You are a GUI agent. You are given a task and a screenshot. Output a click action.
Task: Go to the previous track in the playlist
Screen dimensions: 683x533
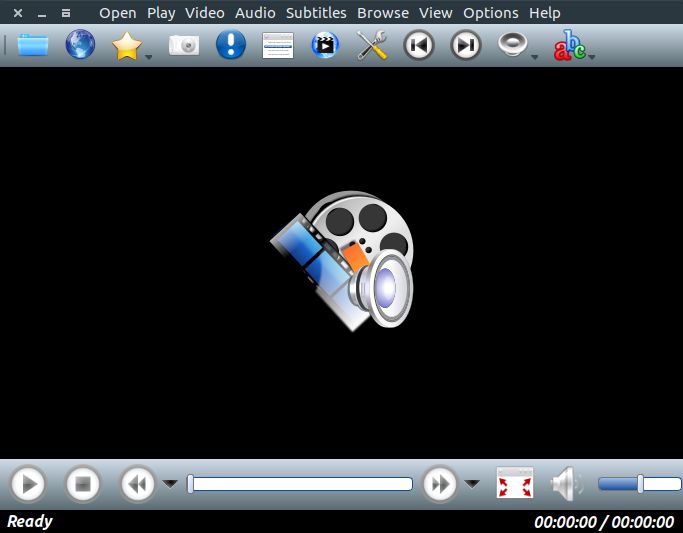[x=419, y=45]
